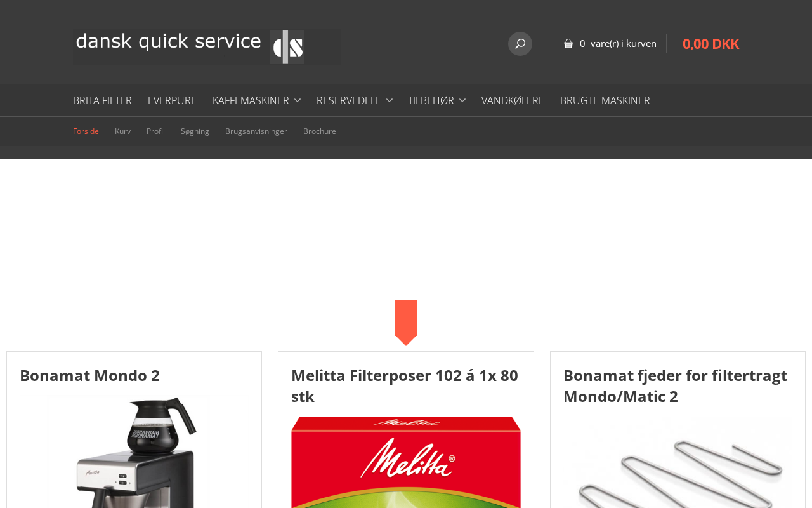Open Melitta Filterposer 102 product title

405,385
